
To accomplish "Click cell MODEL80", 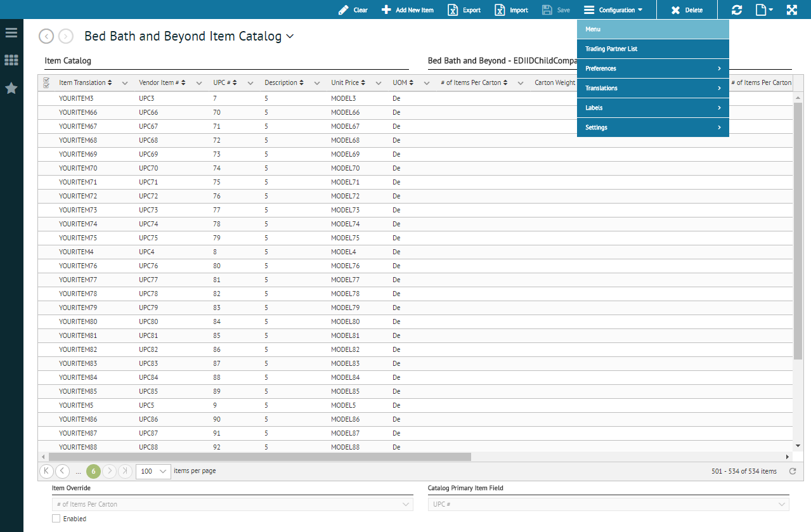I will coord(346,321).
